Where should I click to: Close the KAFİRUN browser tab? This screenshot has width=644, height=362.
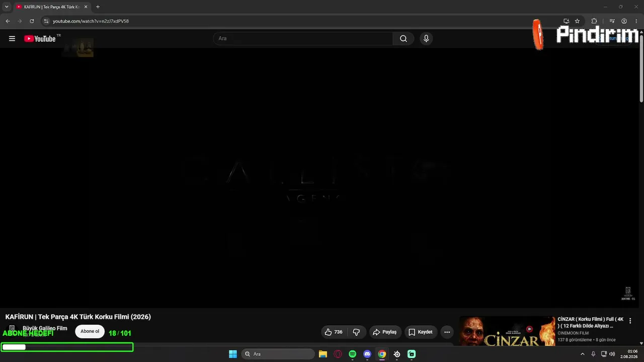pos(86,7)
